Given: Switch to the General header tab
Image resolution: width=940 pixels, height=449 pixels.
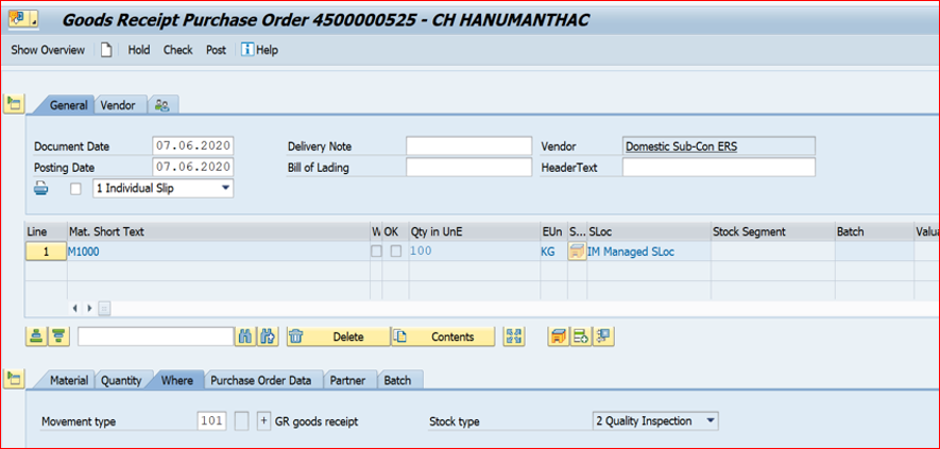Looking at the screenshot, I should 68,105.
